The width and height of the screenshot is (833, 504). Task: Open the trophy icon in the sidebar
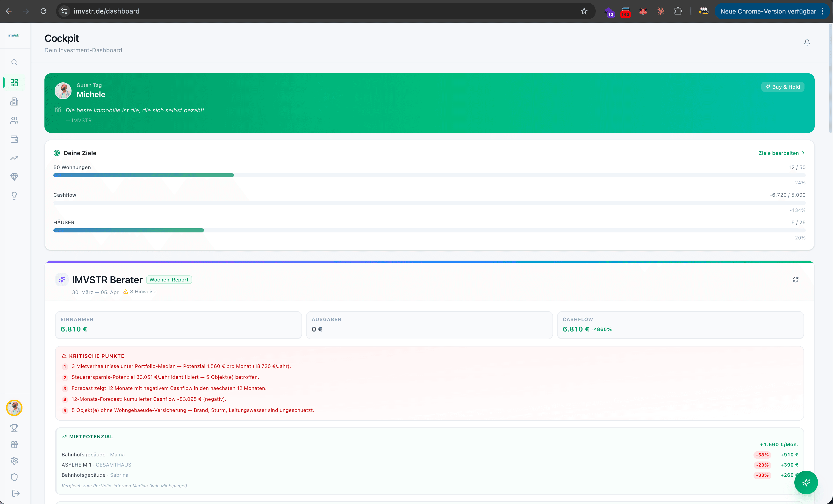coord(14,428)
